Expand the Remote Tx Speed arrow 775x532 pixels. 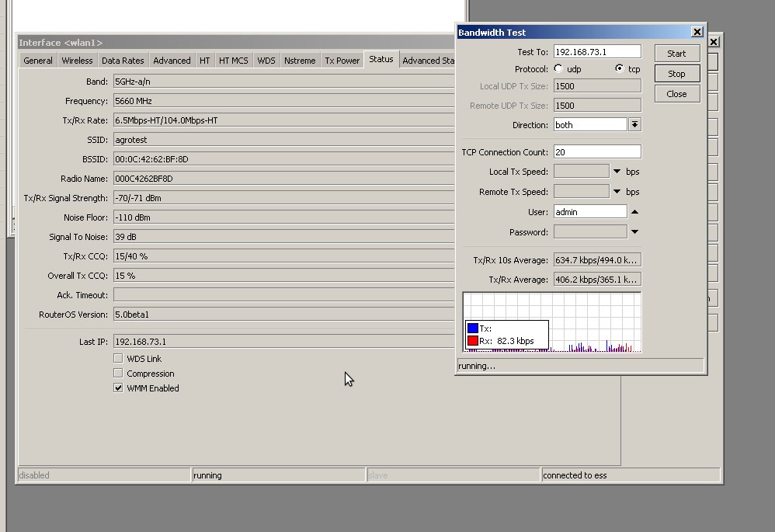617,192
